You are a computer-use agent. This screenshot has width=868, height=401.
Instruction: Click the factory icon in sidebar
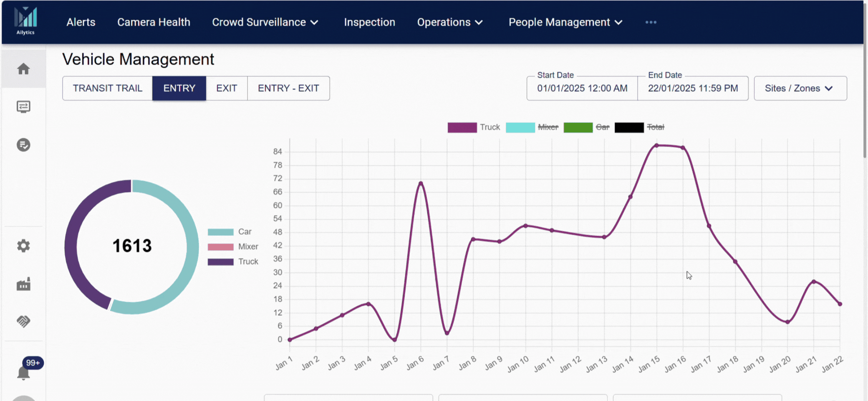coord(23,284)
